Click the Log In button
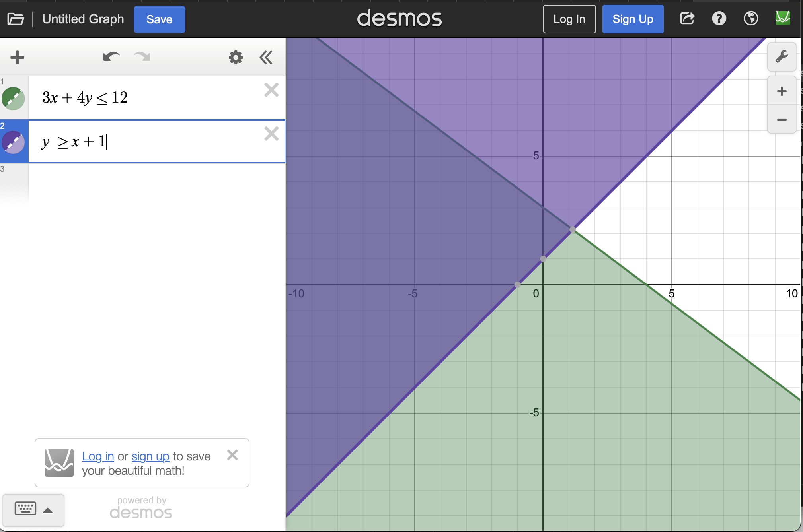The width and height of the screenshot is (803, 532). (569, 19)
